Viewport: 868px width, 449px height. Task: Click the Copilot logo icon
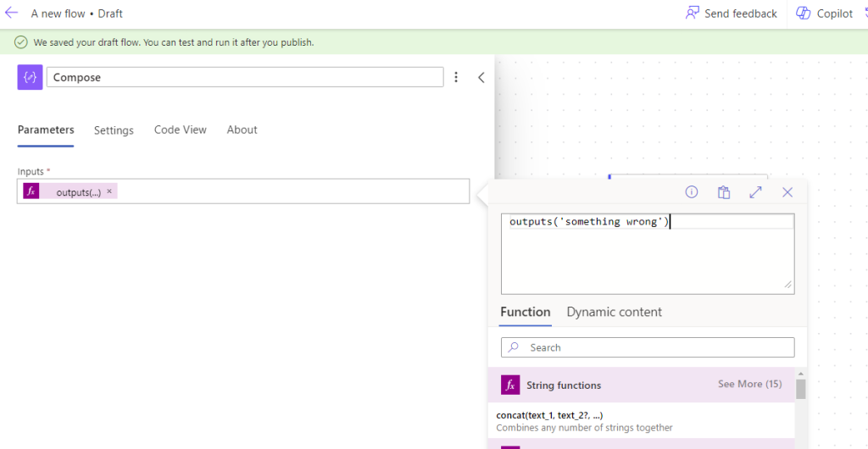804,14
